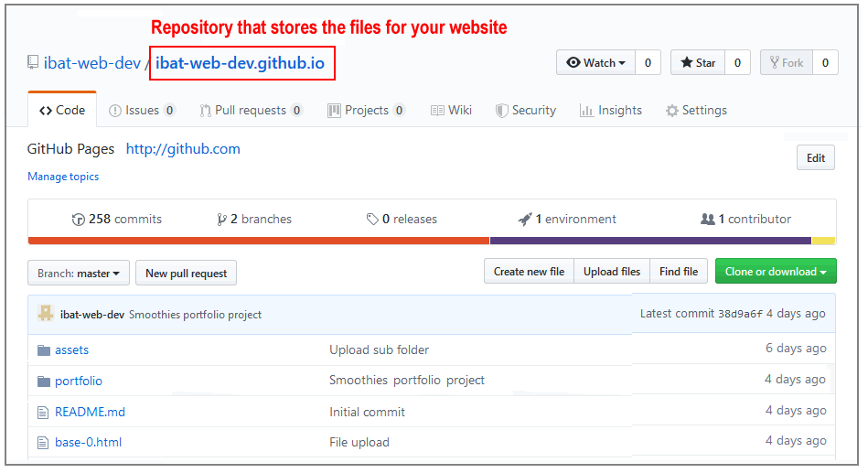Image resolution: width=868 pixels, height=473 pixels.
Task: Open the ibat-web-dev.github.io repository link
Action: (x=240, y=62)
